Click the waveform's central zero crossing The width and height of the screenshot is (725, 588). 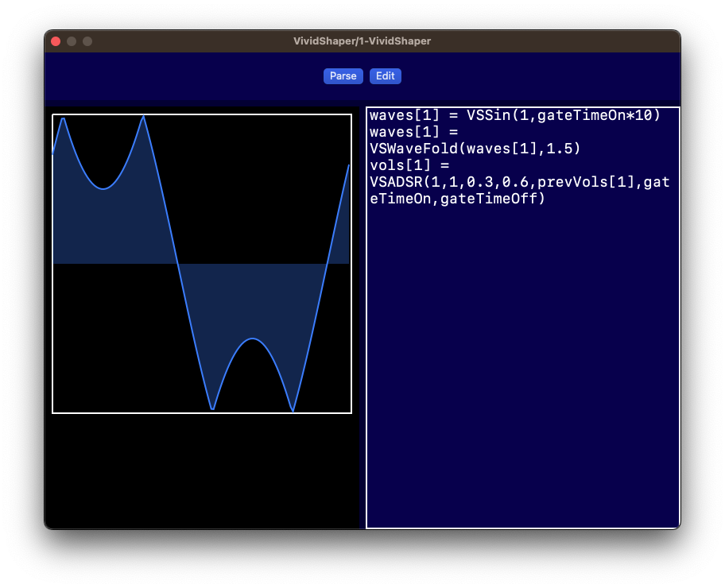(178, 263)
